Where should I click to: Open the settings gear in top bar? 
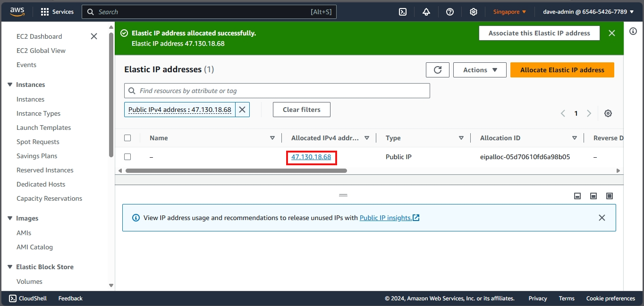[x=474, y=12]
